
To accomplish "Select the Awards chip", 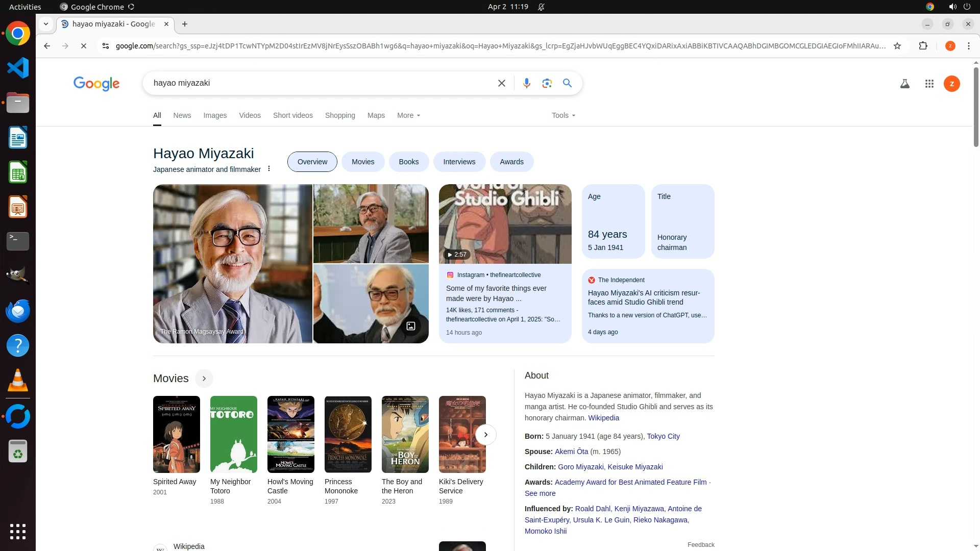I will click(x=511, y=162).
